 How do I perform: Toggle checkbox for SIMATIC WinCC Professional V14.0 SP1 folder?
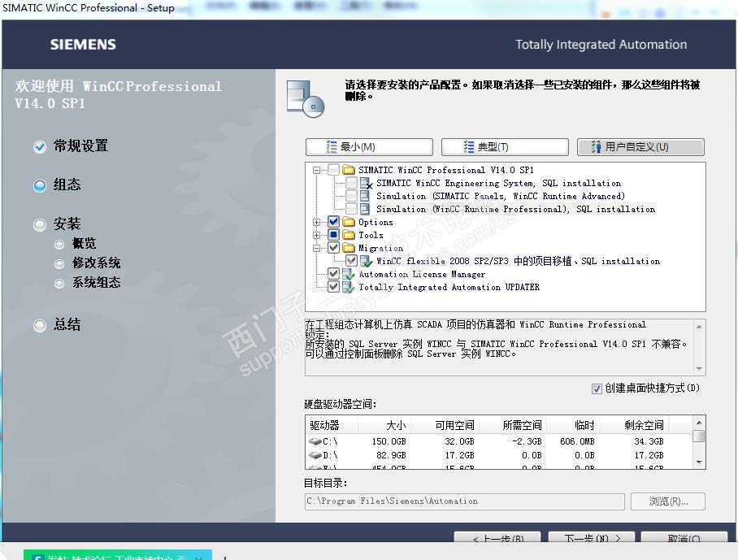point(333,169)
